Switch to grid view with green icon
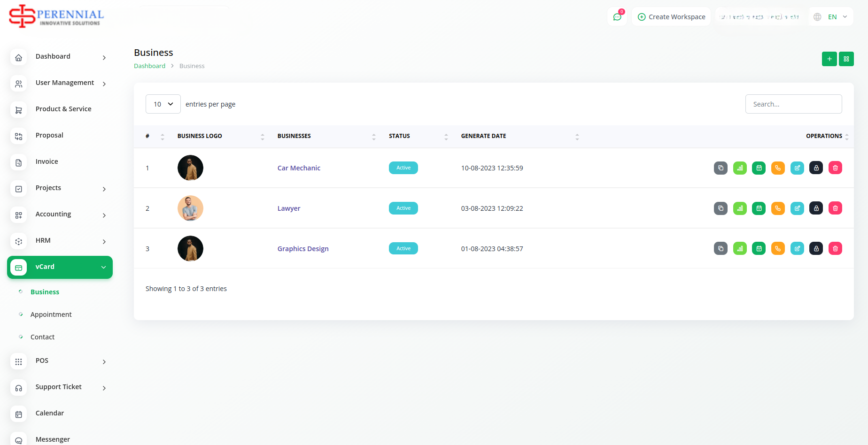This screenshot has height=445, width=868. tap(846, 59)
